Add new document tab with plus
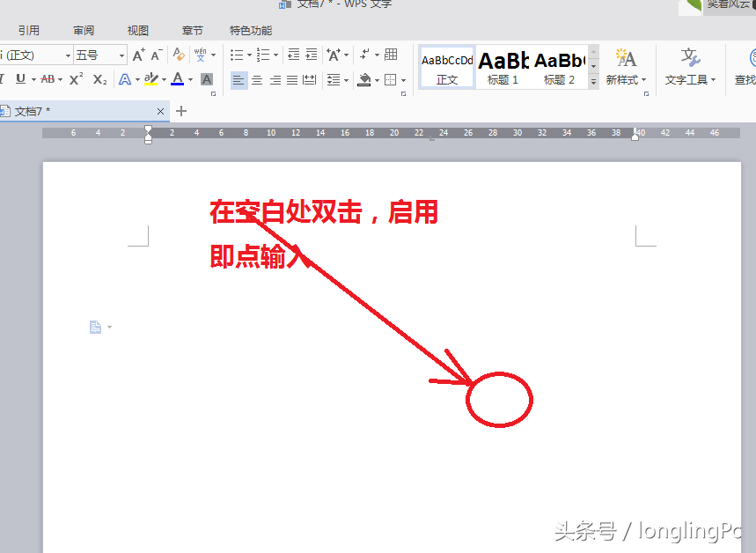Image resolution: width=756 pixels, height=553 pixels. 181,112
